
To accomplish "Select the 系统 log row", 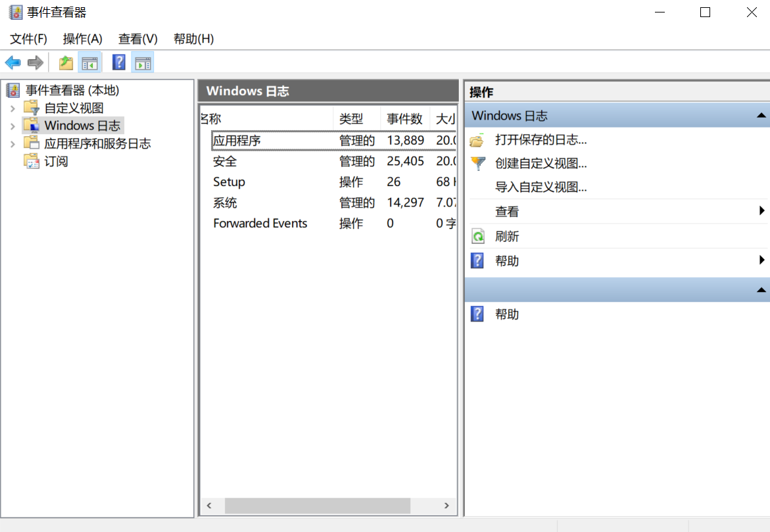I will click(334, 203).
